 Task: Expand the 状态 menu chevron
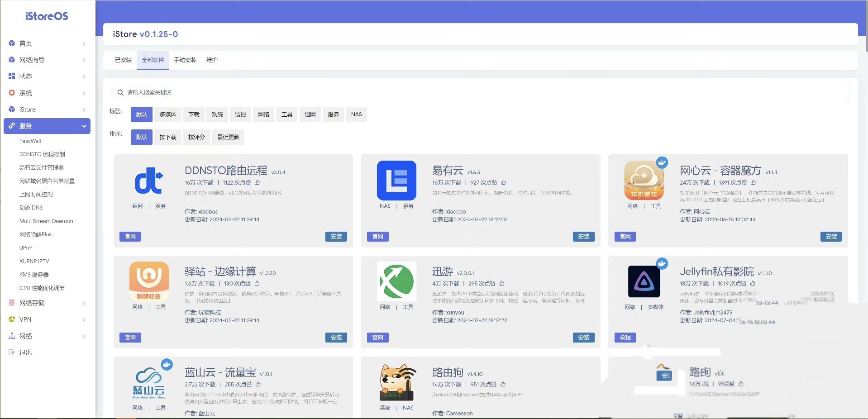(x=84, y=76)
